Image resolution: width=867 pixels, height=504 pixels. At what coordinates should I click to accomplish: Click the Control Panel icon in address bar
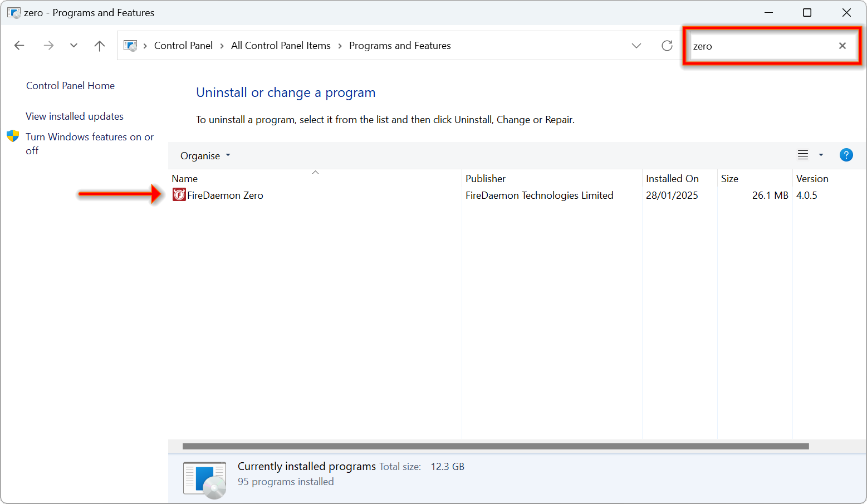coord(130,46)
